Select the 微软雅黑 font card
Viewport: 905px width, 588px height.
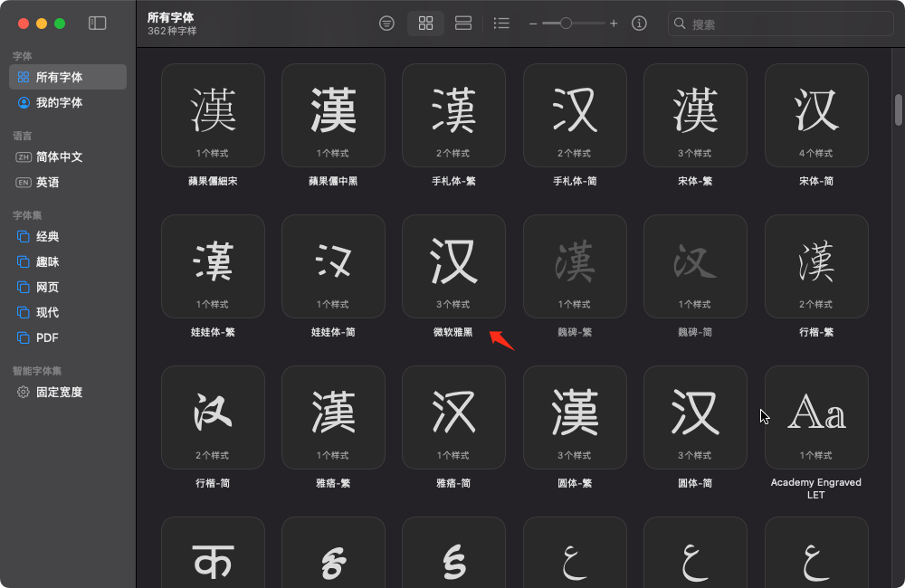point(453,267)
